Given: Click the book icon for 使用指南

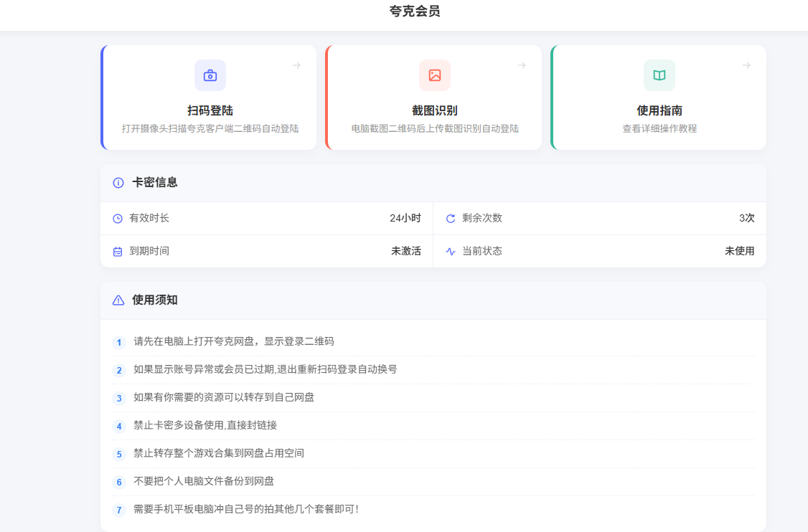Looking at the screenshot, I should (659, 75).
